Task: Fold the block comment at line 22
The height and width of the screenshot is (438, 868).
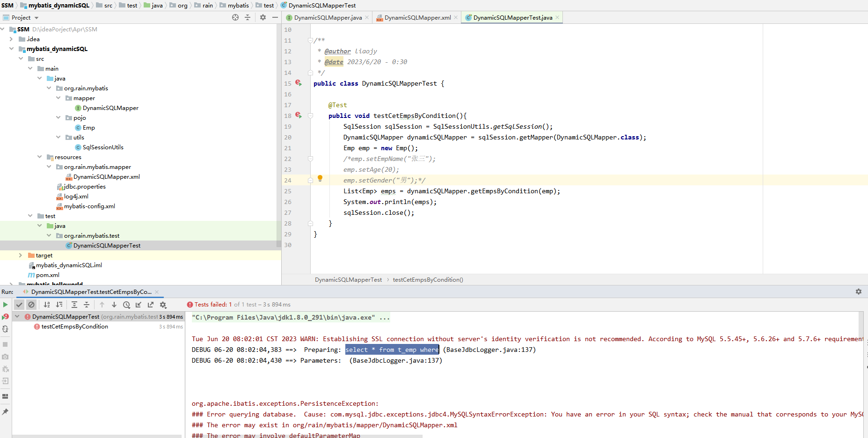Action: coord(310,159)
